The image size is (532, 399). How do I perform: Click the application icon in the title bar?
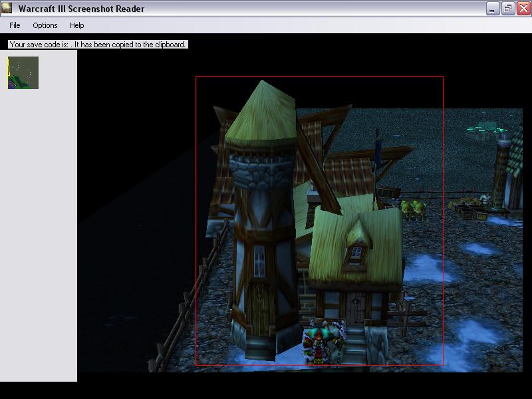point(8,9)
